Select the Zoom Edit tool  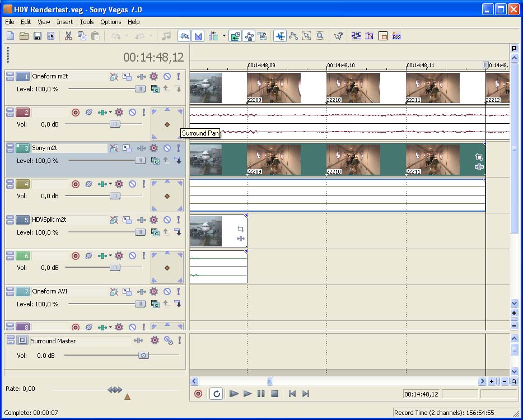pos(320,36)
